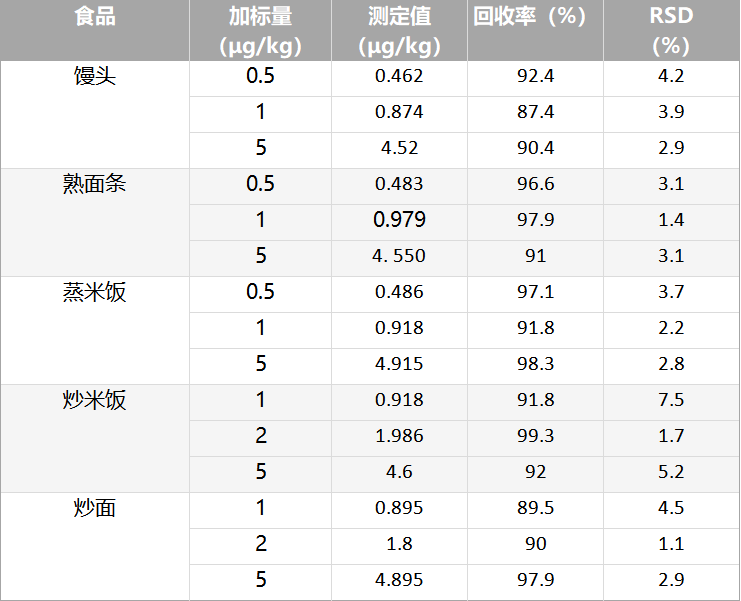Screen dimensions: 741x601
Task: Select the 馒头 food cell
Action: point(95,76)
